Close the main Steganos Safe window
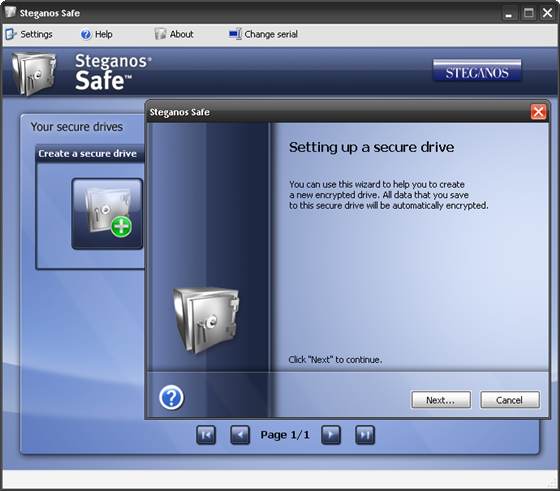The image size is (560, 491). pyautogui.click(x=547, y=14)
